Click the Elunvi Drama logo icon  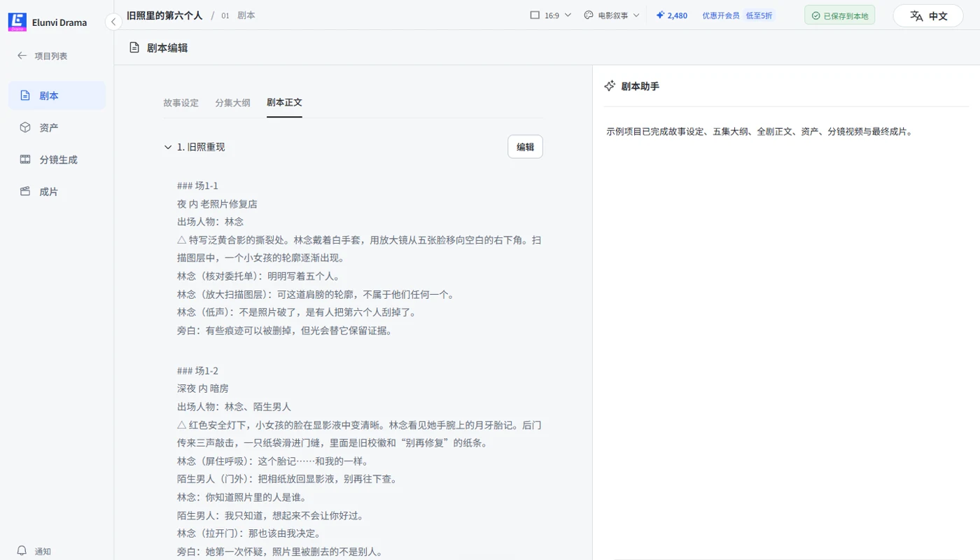tap(17, 22)
